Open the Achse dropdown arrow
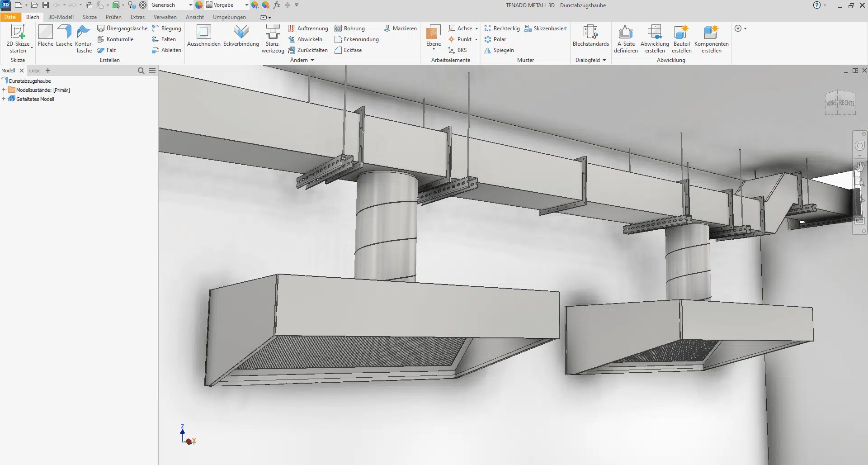This screenshot has height=465, width=868. [x=476, y=28]
